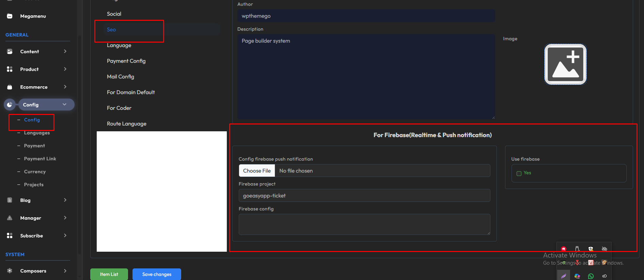The image size is (644, 280).
Task: Select Currency in the Config submenu
Action: coord(35,172)
